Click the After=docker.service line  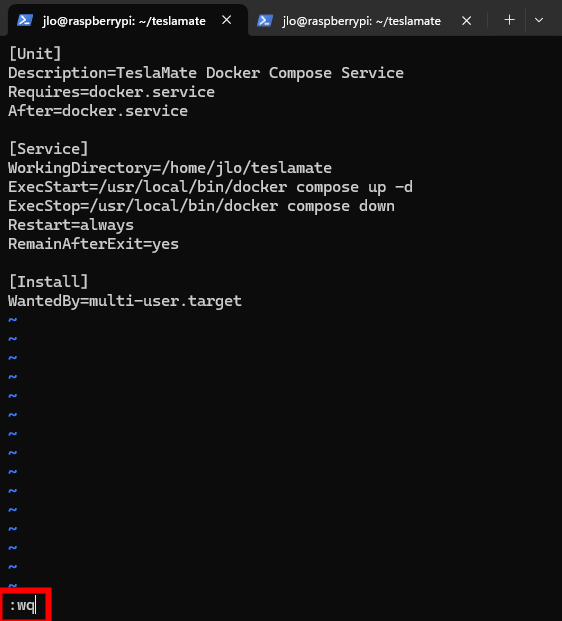coord(98,111)
